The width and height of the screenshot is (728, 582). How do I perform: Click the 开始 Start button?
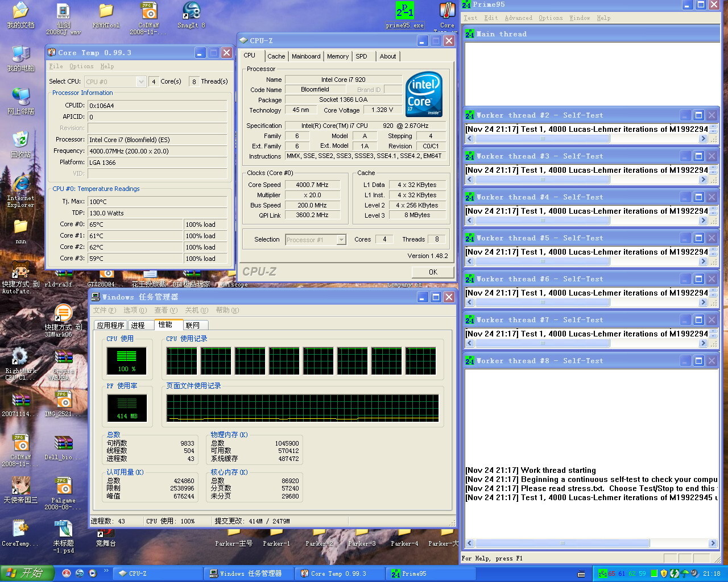coord(26,573)
